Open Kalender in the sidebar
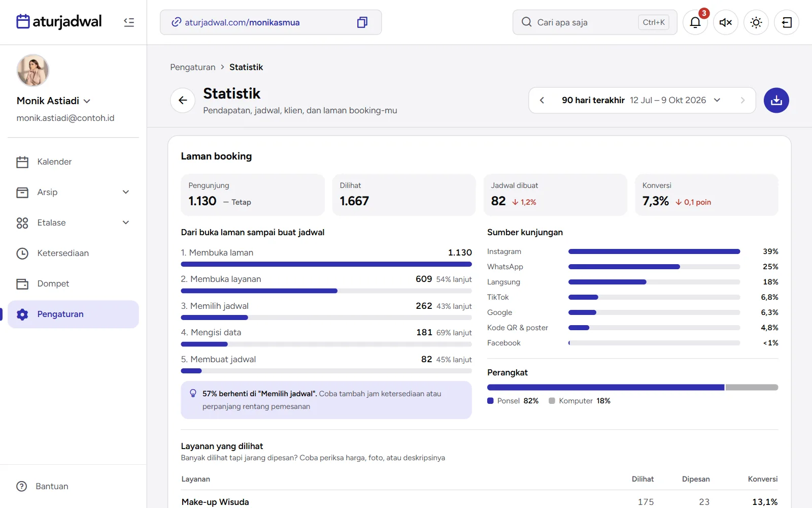The height and width of the screenshot is (508, 812). click(73, 162)
